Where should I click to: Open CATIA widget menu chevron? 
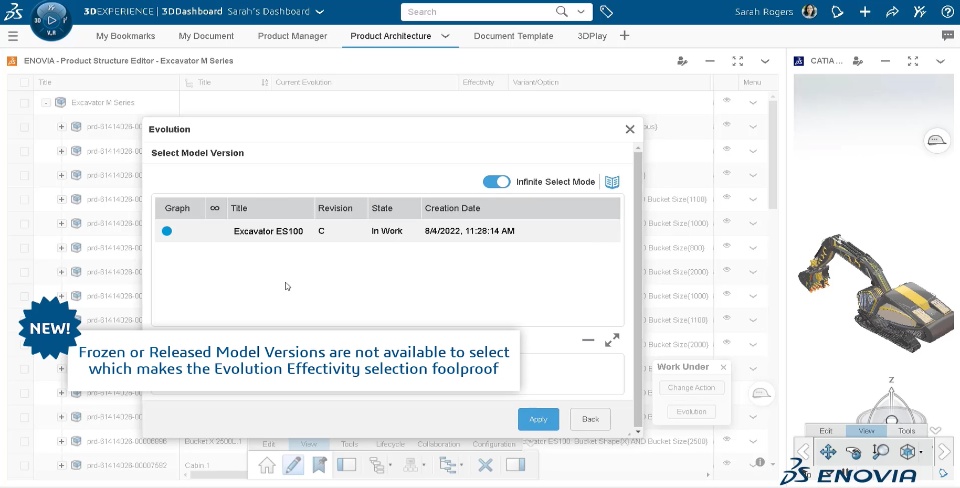[x=940, y=61]
